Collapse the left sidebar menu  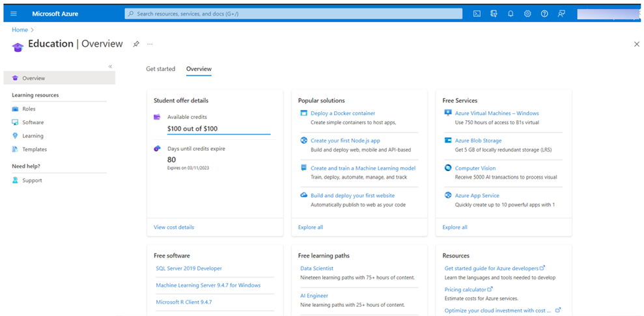click(x=110, y=66)
